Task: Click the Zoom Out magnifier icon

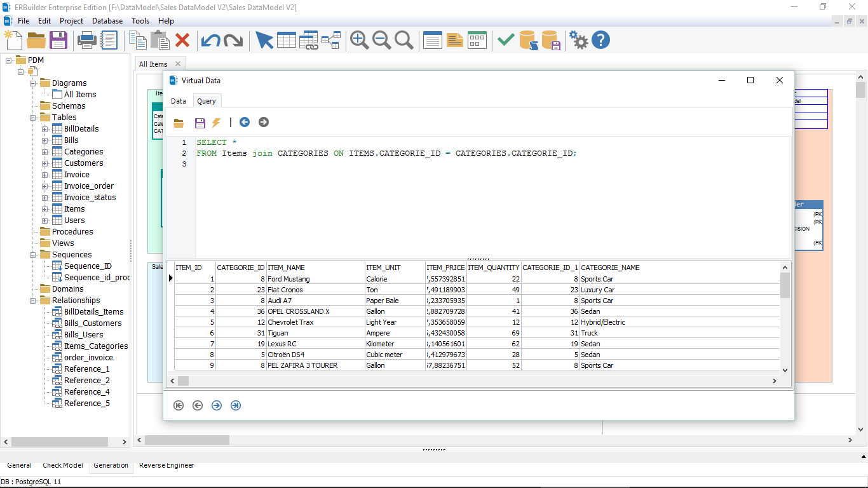Action: tap(382, 40)
